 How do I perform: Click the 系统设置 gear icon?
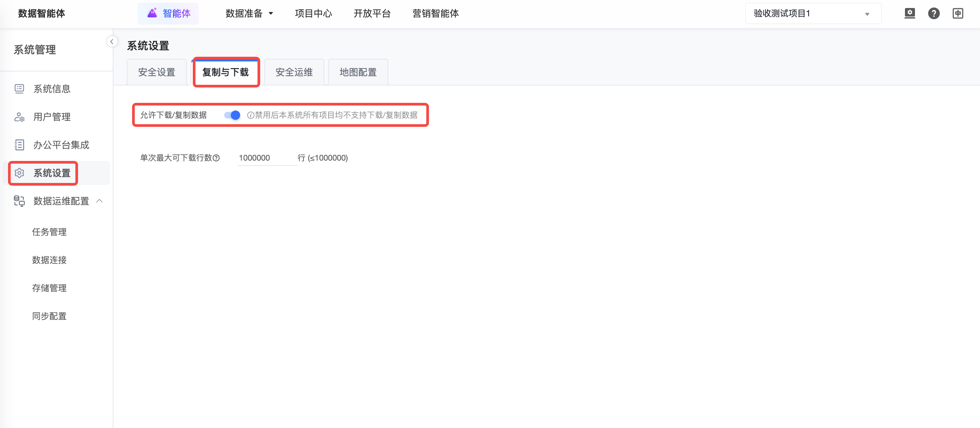tap(19, 173)
